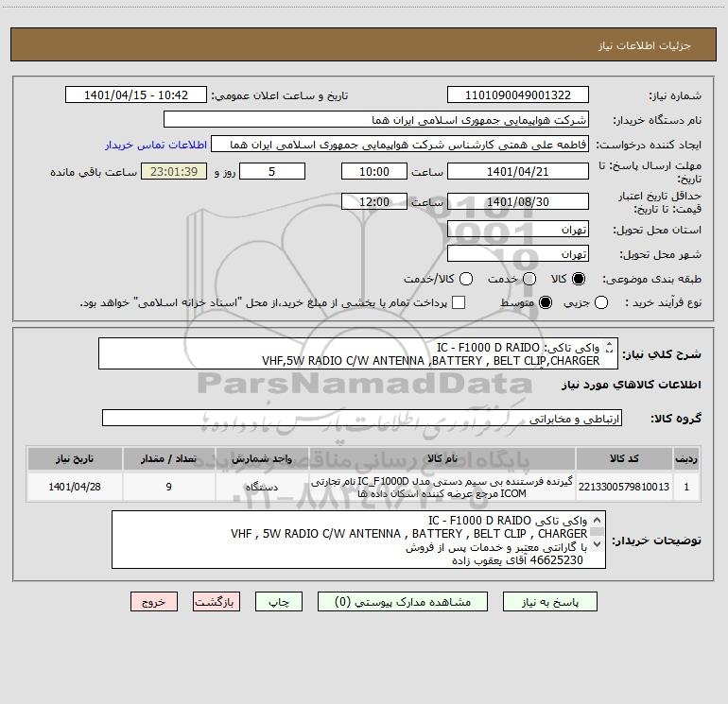
Task: Click column header نام کالا
Action: click(x=442, y=459)
